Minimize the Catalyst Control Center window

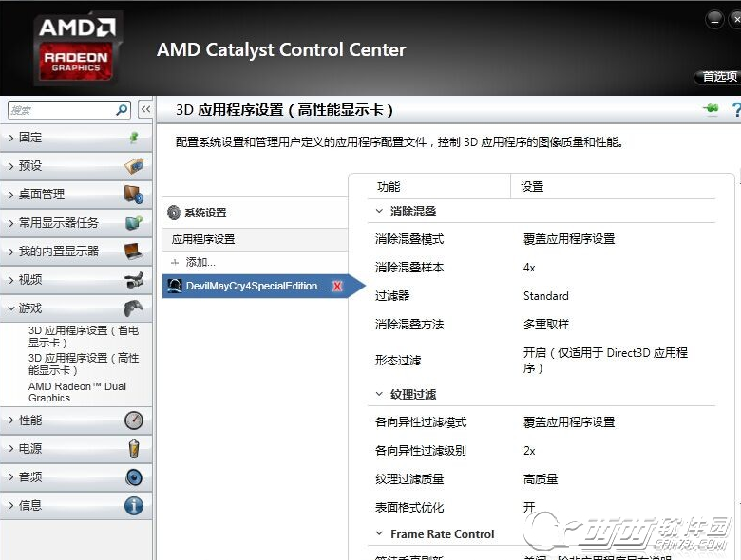714,20
